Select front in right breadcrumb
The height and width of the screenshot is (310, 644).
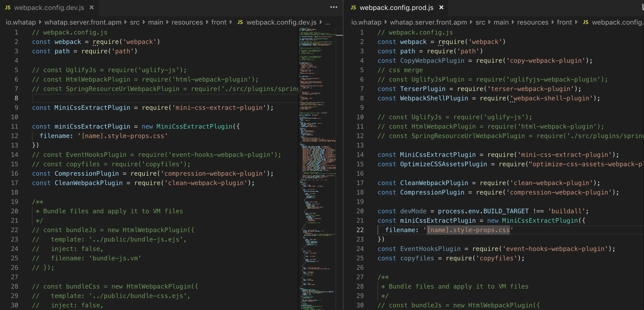pyautogui.click(x=564, y=22)
